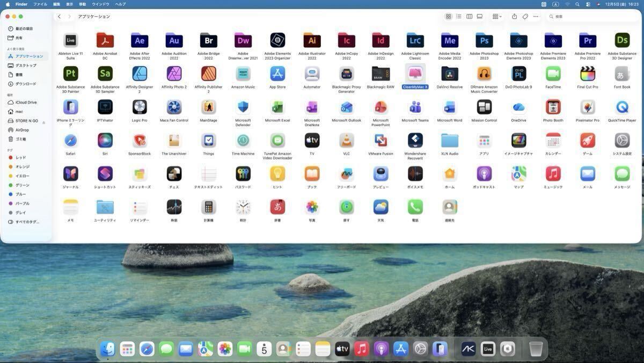
Task: Open iCloud Drive from the sidebar
Action: (26, 102)
